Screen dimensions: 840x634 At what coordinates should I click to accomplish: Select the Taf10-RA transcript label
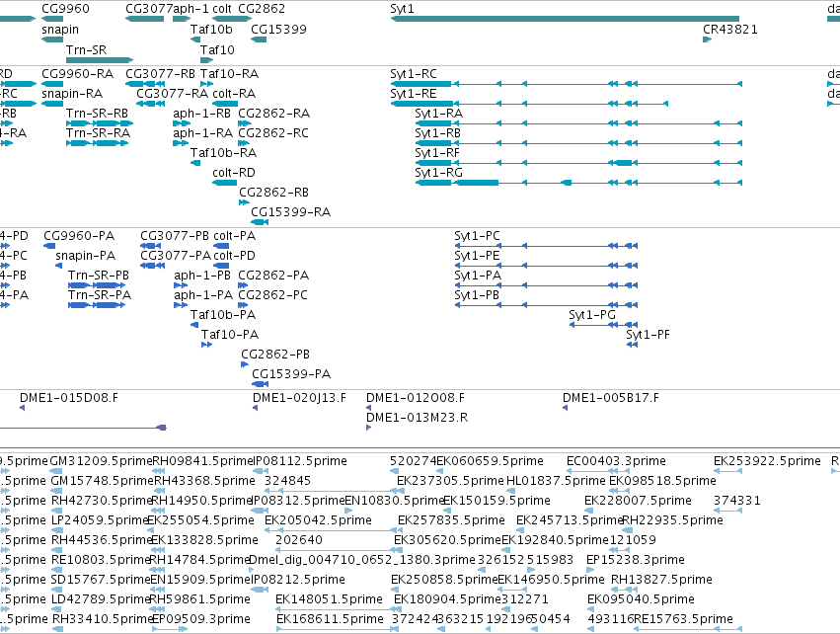click(x=229, y=73)
